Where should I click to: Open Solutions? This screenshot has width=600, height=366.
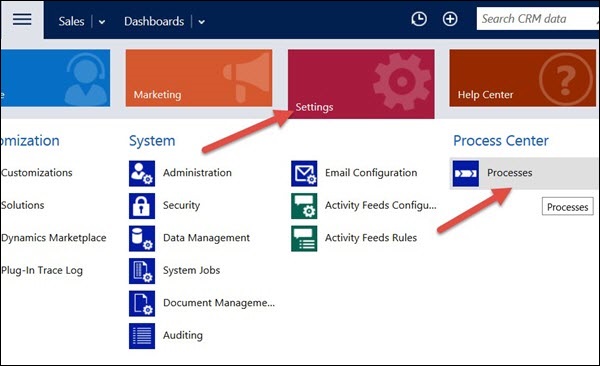coord(23,205)
